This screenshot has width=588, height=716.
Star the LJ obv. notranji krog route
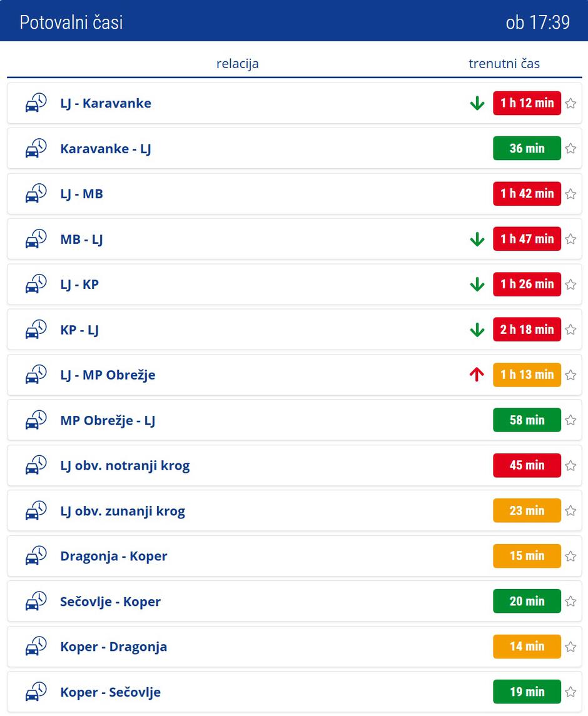(570, 465)
